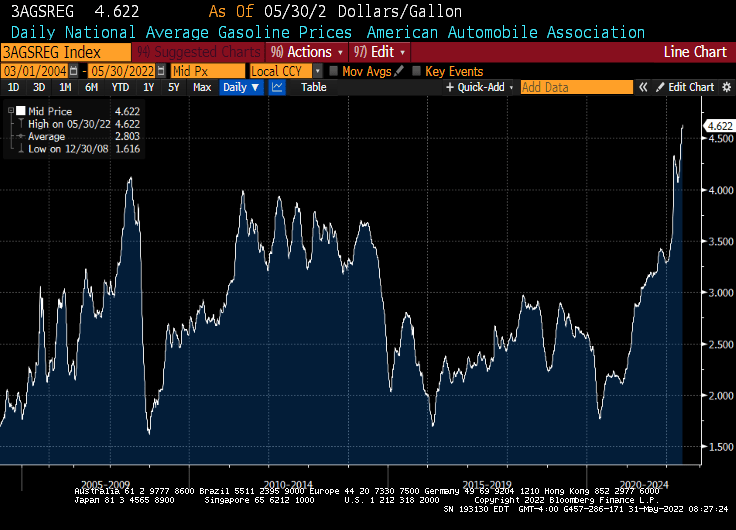
Task: Click the Mov Avgs pencil icon
Action: pyautogui.click(x=400, y=71)
